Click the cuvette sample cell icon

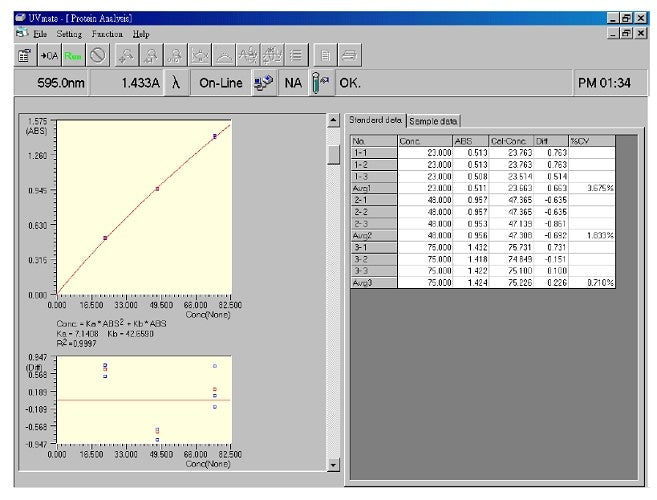[321, 83]
